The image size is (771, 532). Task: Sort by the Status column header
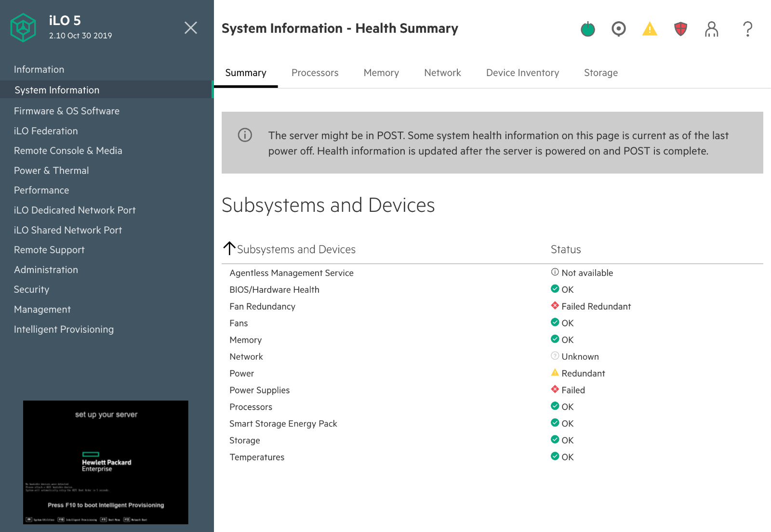(566, 249)
